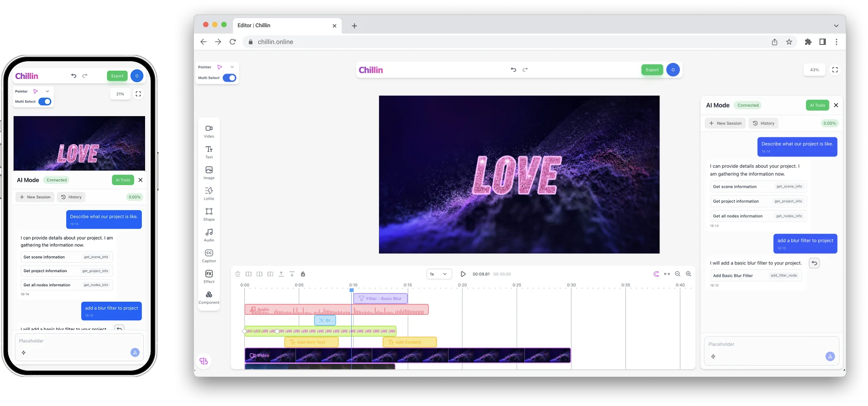868x406 pixels.
Task: Toggle the Multi Select switch on the phone
Action: [45, 102]
